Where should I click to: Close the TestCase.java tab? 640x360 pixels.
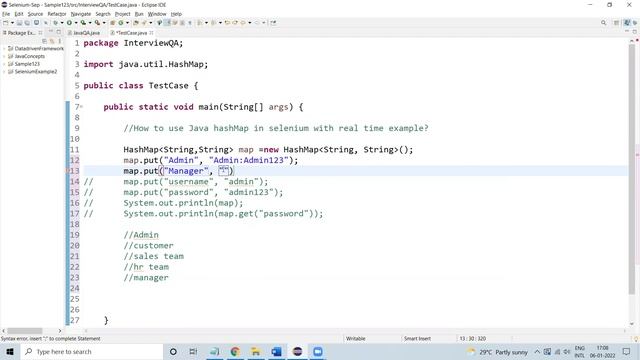pos(151,33)
